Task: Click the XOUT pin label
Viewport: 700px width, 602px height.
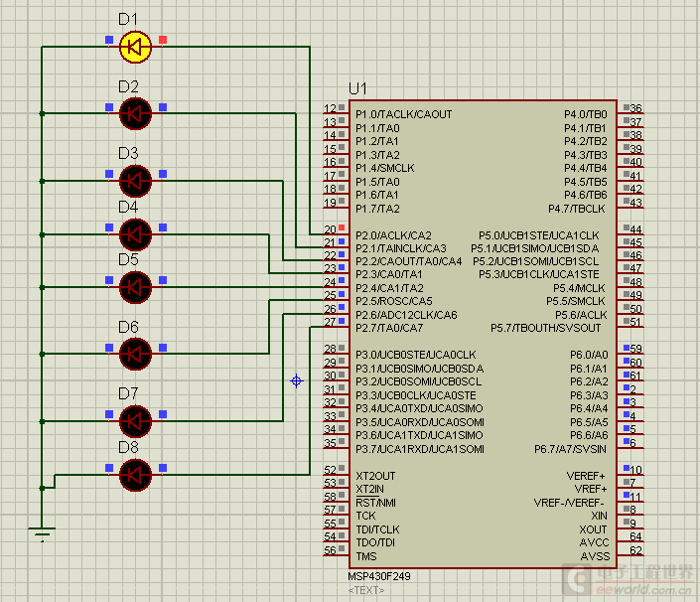Action: (593, 529)
